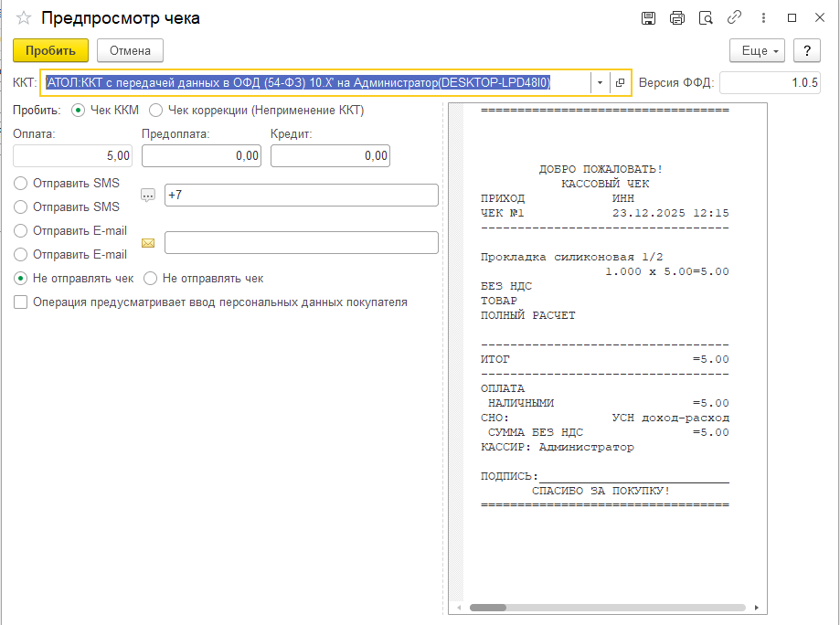Click the printer icon in title bar

676,18
